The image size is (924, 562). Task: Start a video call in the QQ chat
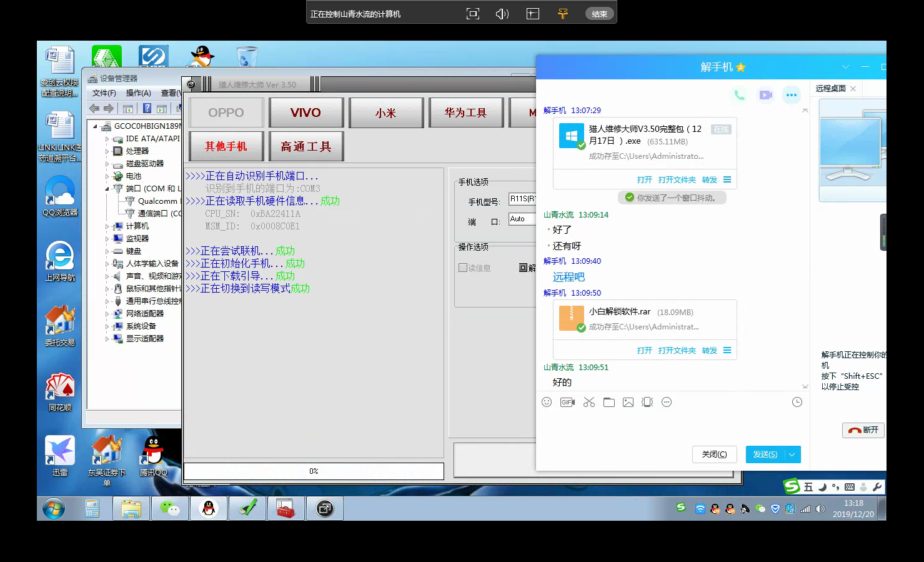(x=765, y=95)
